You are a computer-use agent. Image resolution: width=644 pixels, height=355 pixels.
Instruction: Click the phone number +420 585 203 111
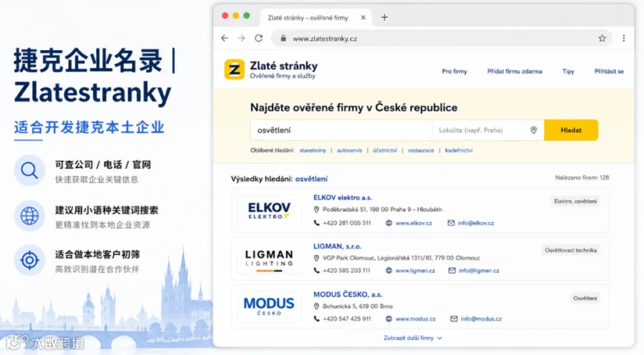click(346, 271)
